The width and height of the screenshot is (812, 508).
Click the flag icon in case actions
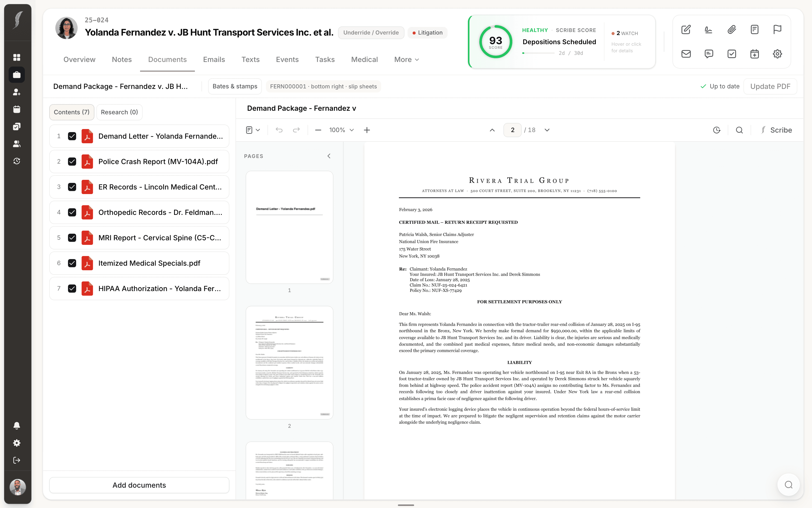[777, 29]
